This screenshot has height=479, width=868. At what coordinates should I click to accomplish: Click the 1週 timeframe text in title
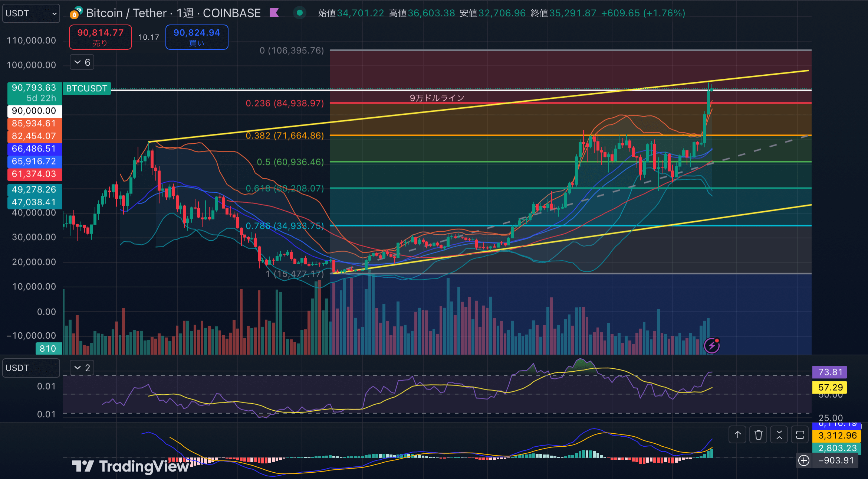click(185, 13)
